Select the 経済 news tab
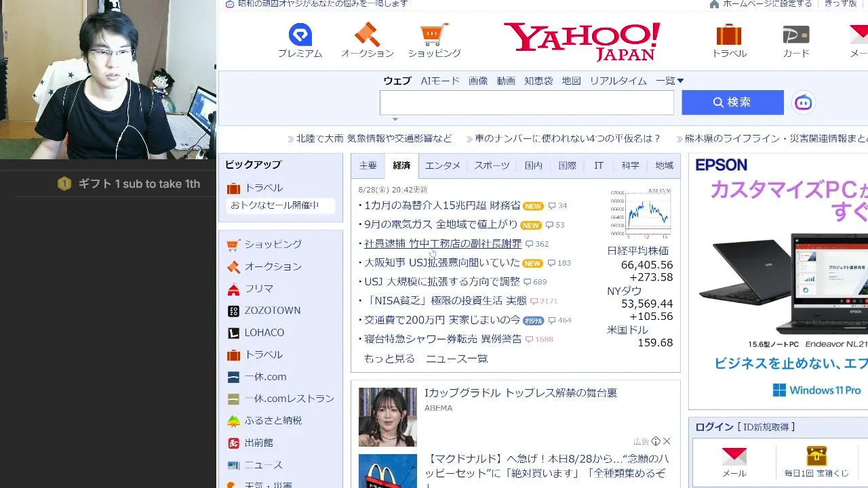 [401, 165]
